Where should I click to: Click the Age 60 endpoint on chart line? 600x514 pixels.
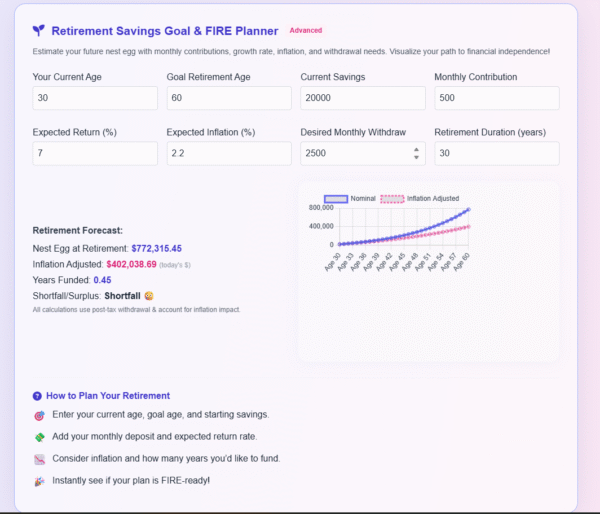point(467,209)
